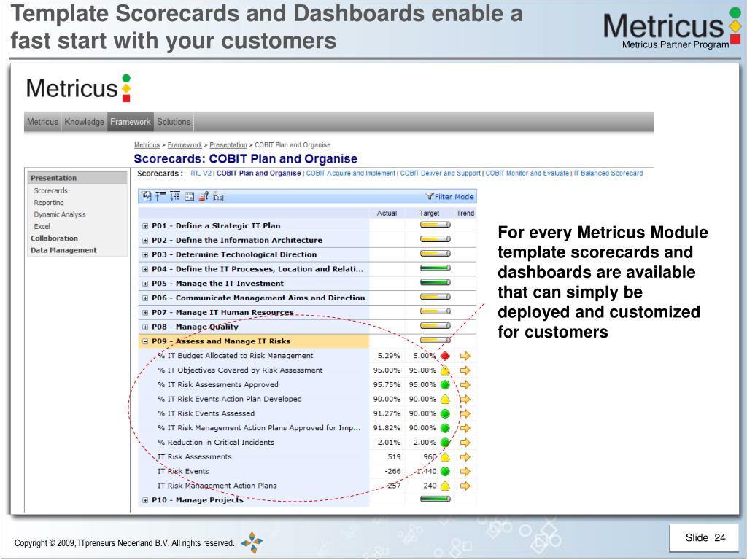Click the green status circle for IT Risk Assessments Approved

coord(446,385)
